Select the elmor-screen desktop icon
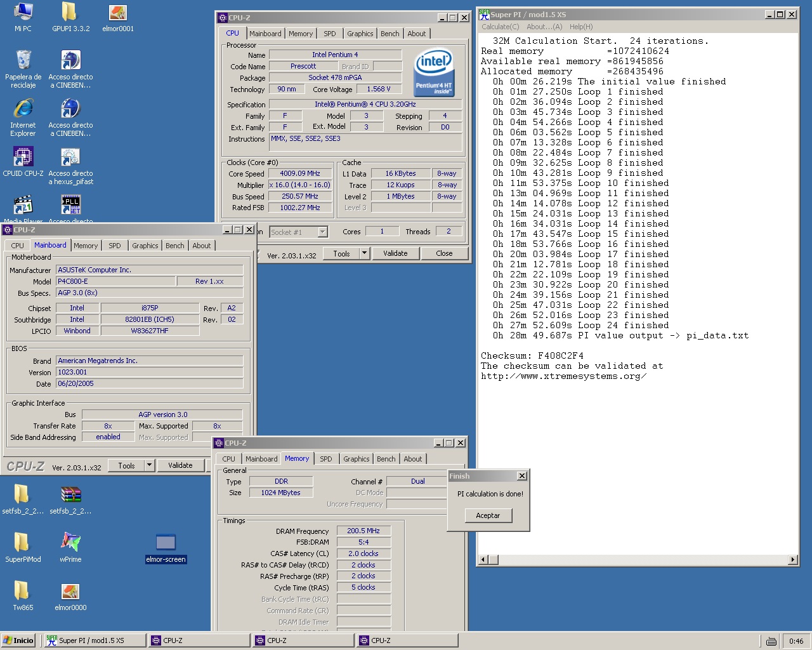The width and height of the screenshot is (812, 650). [x=166, y=548]
